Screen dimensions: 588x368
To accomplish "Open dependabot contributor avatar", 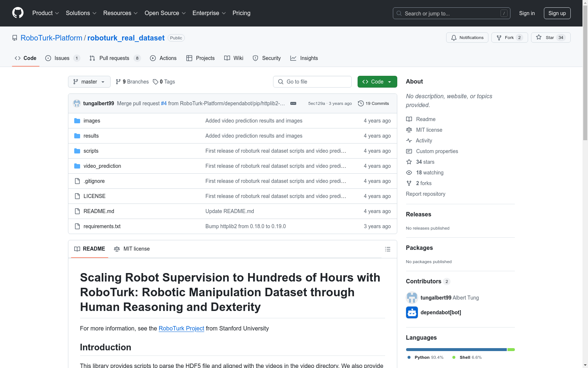I will coord(412,312).
